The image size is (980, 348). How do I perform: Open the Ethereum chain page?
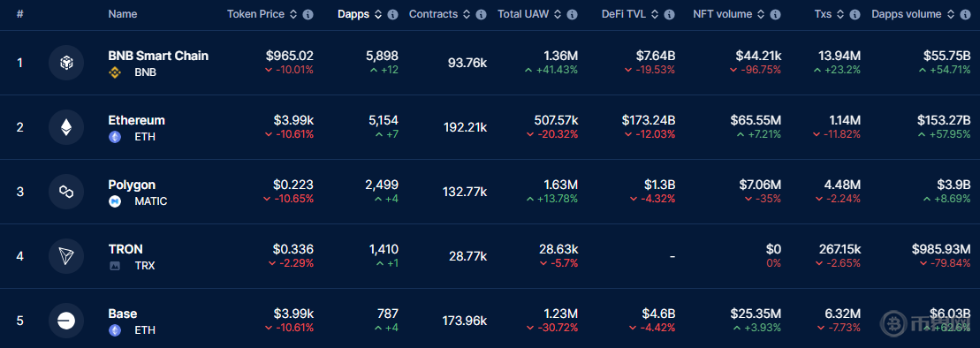coord(136,120)
